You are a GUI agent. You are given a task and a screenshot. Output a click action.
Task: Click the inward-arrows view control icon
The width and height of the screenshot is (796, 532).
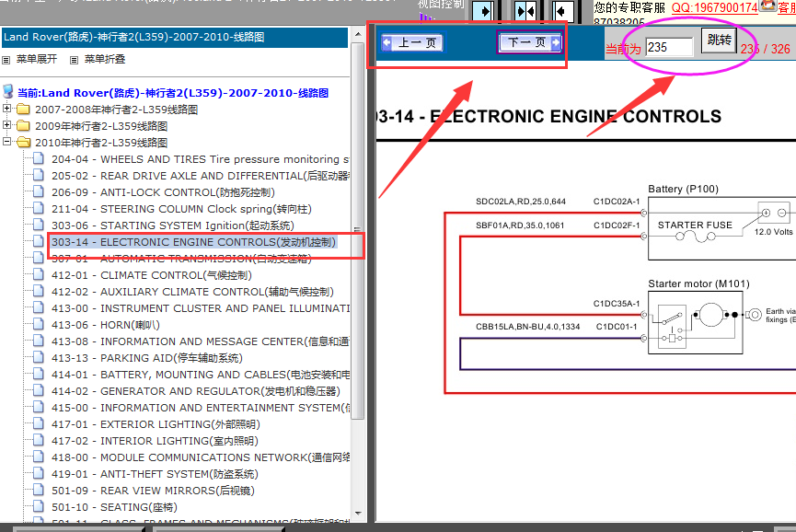coord(525,11)
